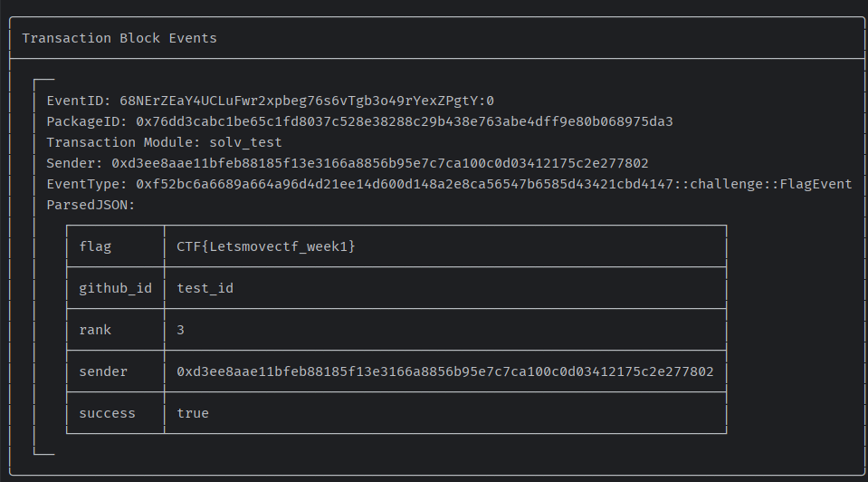Click the ParsedJSON label

tap(91, 205)
